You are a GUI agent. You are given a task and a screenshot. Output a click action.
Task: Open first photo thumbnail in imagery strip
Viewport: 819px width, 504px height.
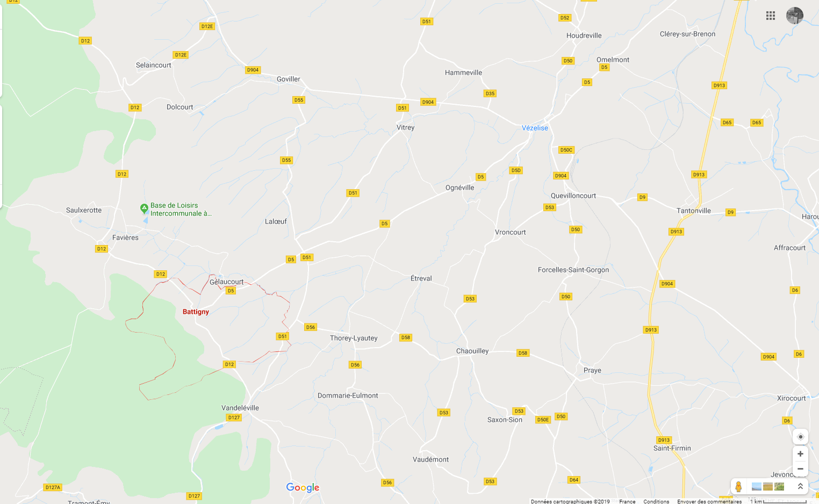click(x=757, y=487)
